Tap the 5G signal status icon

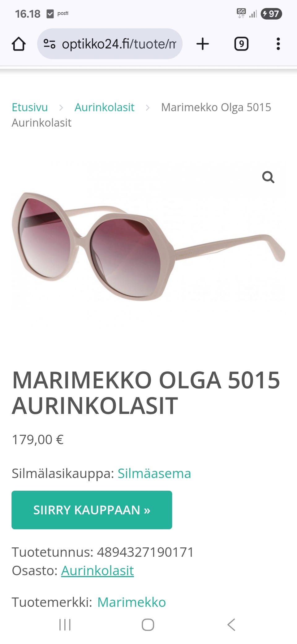point(241,13)
